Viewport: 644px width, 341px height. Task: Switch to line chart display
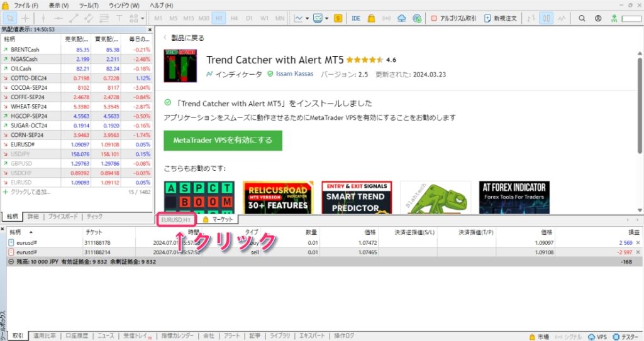tap(562, 18)
